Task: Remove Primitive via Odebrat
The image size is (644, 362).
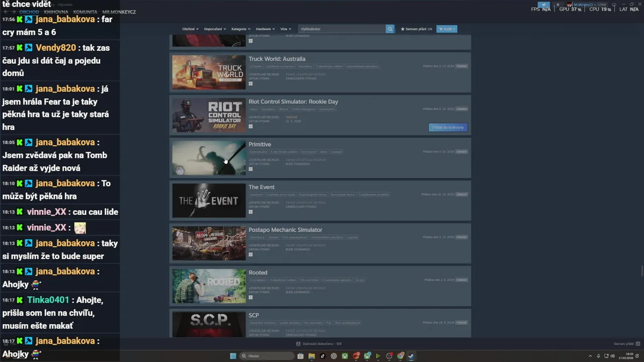Action: coord(461,151)
